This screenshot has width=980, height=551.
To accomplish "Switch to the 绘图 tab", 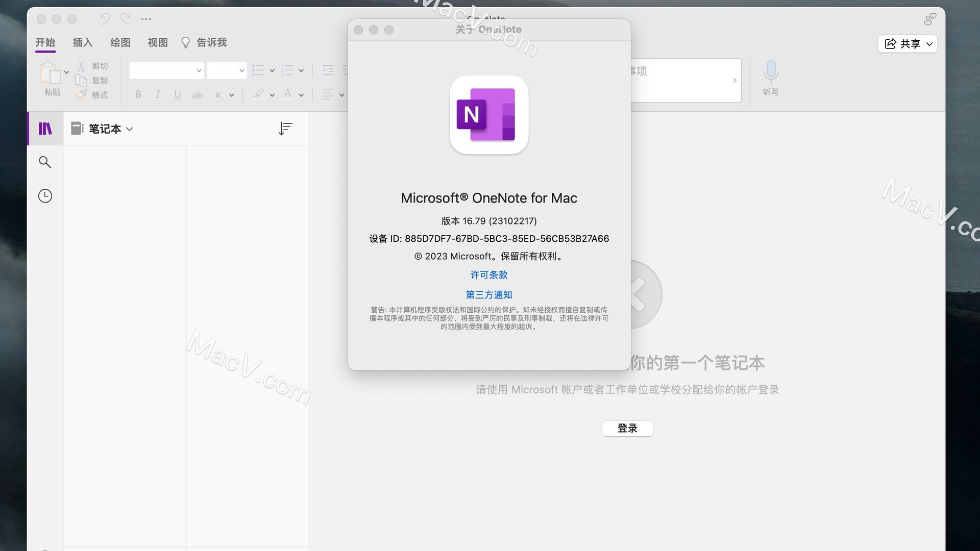I will tap(120, 42).
